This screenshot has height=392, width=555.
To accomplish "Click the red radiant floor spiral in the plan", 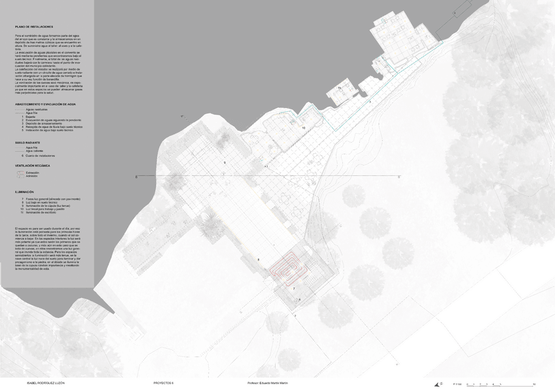I will 287,268.
